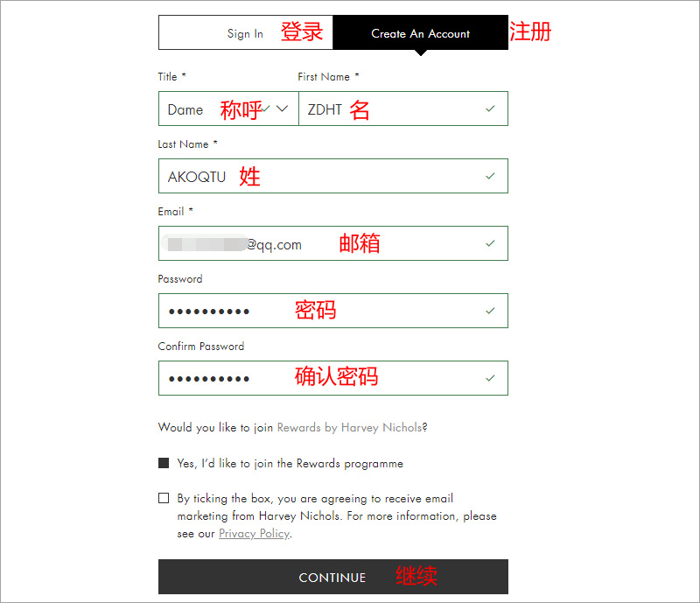This screenshot has width=700, height=603.
Task: Click the Password input field
Action: (333, 311)
